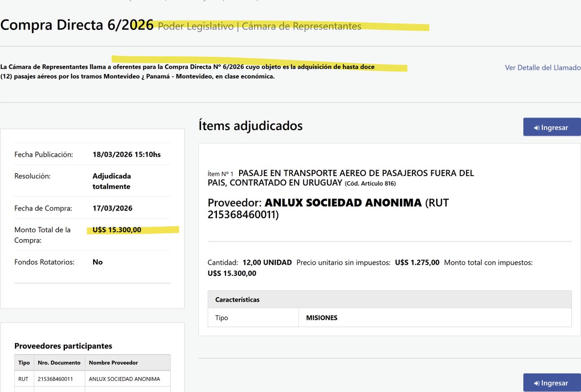Click the sign-in arrow icon on the bottom Ingresar button
Screen dimensions: 581x392
[536, 382]
